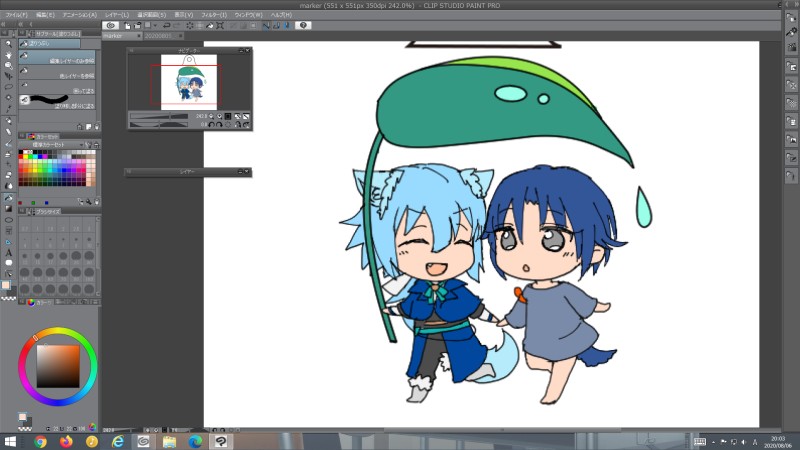This screenshot has height=450, width=800.
Task: Select the Gradient tool
Action: coord(8,209)
